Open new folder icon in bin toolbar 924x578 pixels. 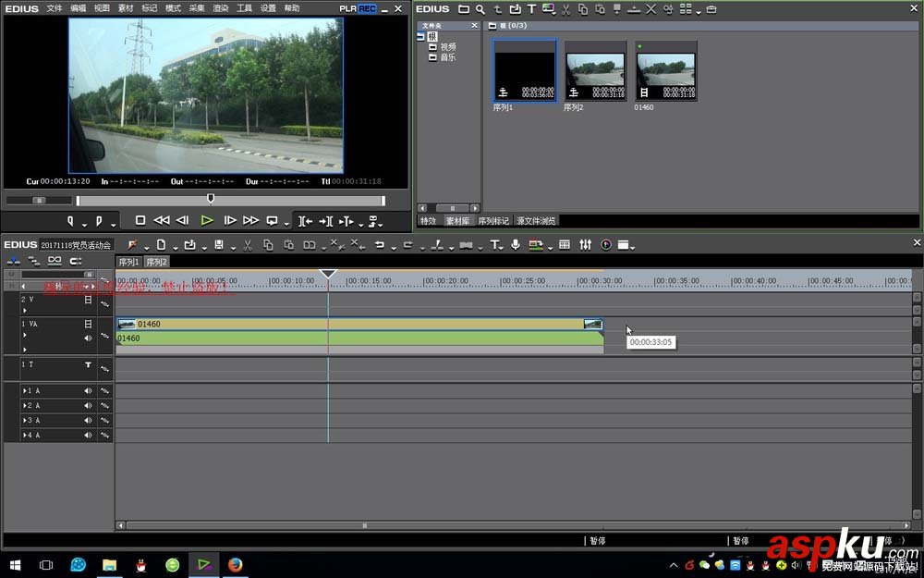464,9
